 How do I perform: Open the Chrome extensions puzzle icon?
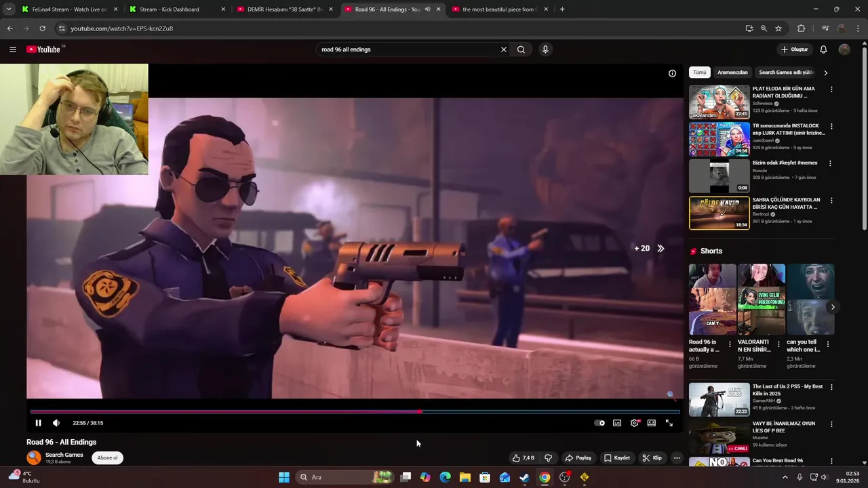[802, 28]
